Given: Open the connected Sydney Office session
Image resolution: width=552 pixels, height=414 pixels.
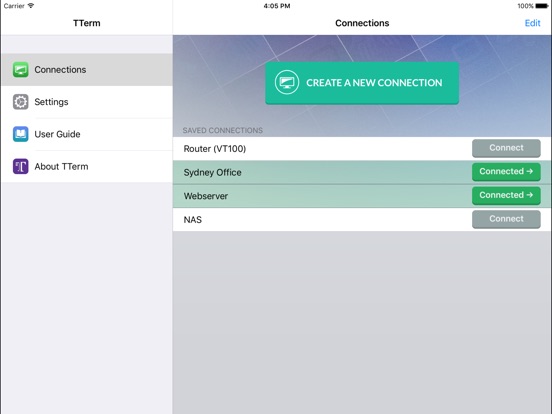Looking at the screenshot, I should (x=506, y=171).
